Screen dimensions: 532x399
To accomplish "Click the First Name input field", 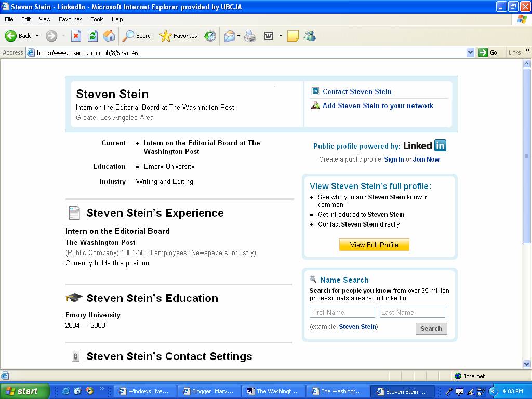I will pyautogui.click(x=342, y=312).
